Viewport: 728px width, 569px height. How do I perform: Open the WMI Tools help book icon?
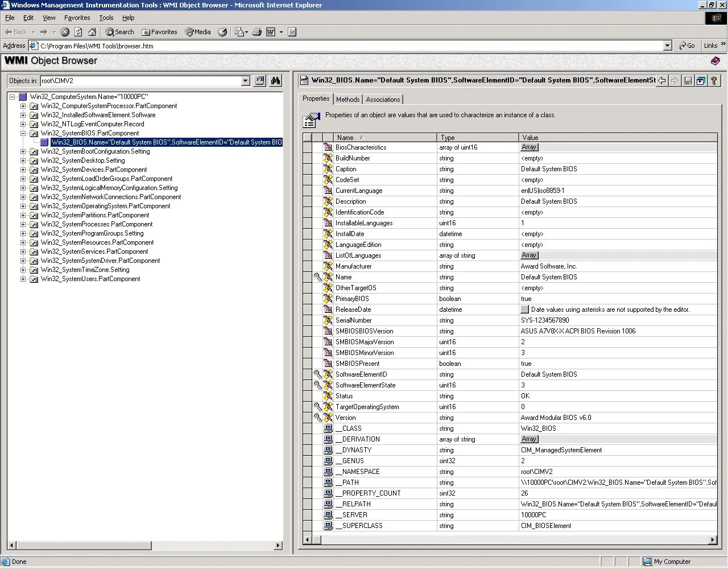715,61
